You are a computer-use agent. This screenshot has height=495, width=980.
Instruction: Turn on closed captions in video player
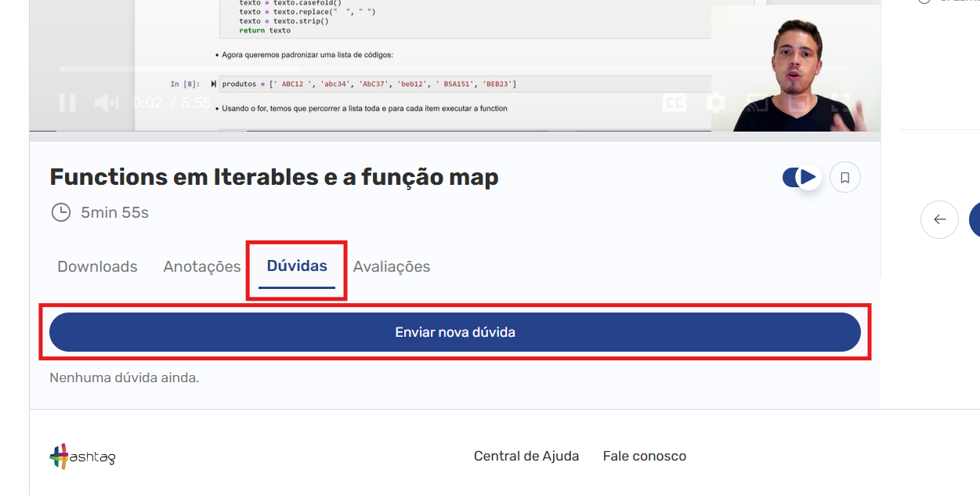click(x=673, y=103)
